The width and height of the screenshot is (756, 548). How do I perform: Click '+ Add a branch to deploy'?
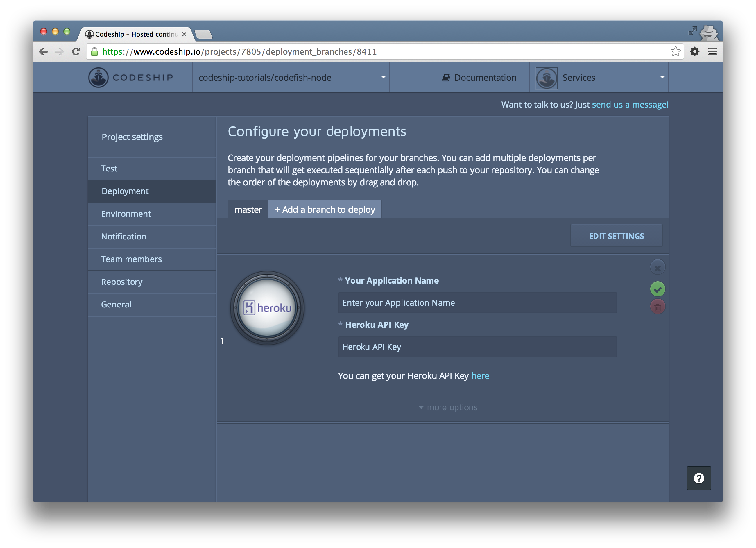[x=325, y=210]
